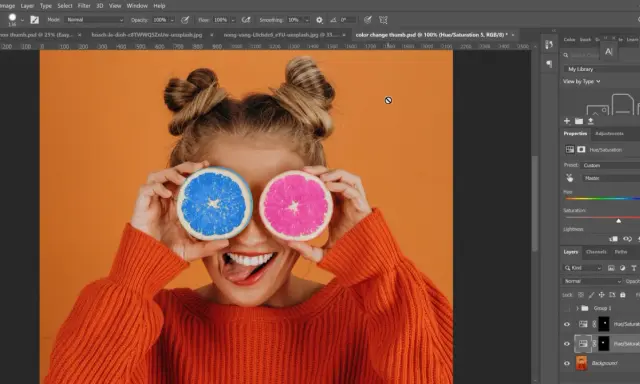Open the Preset Custom dropdown
The image size is (640, 384).
click(610, 165)
